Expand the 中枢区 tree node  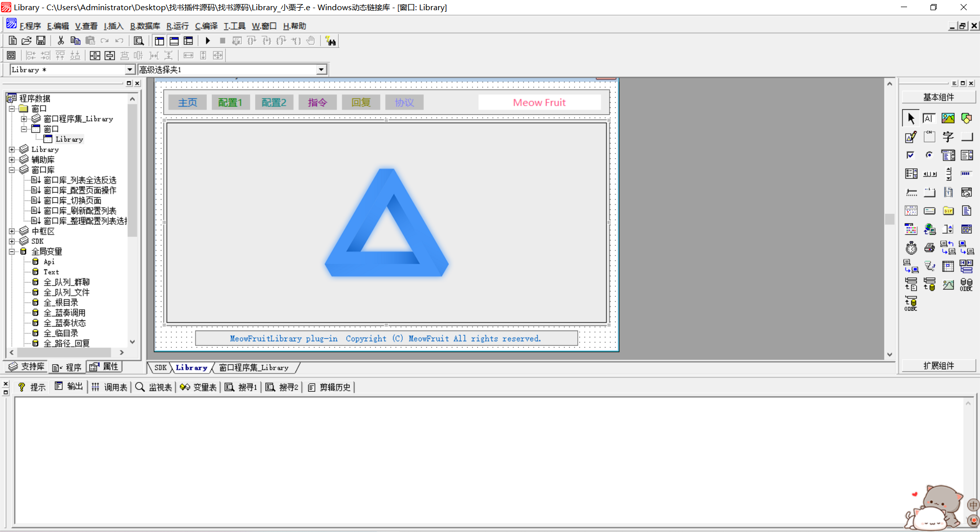(12, 231)
